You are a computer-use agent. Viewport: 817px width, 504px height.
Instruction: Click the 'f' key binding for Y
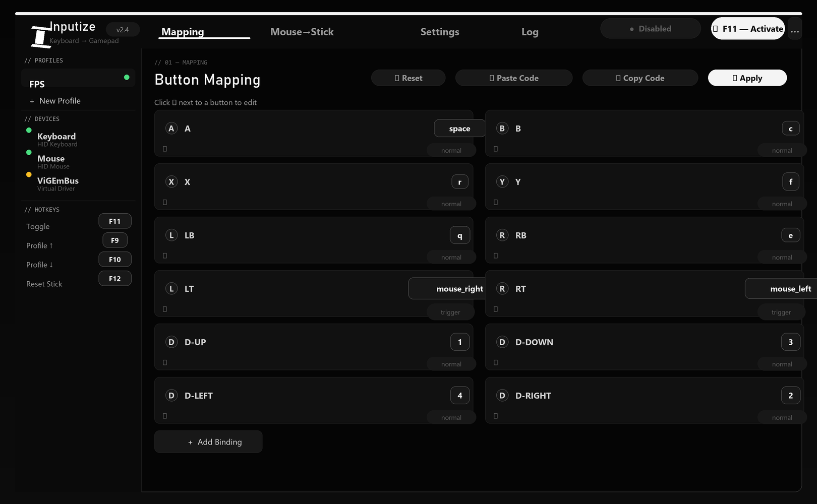coord(791,182)
